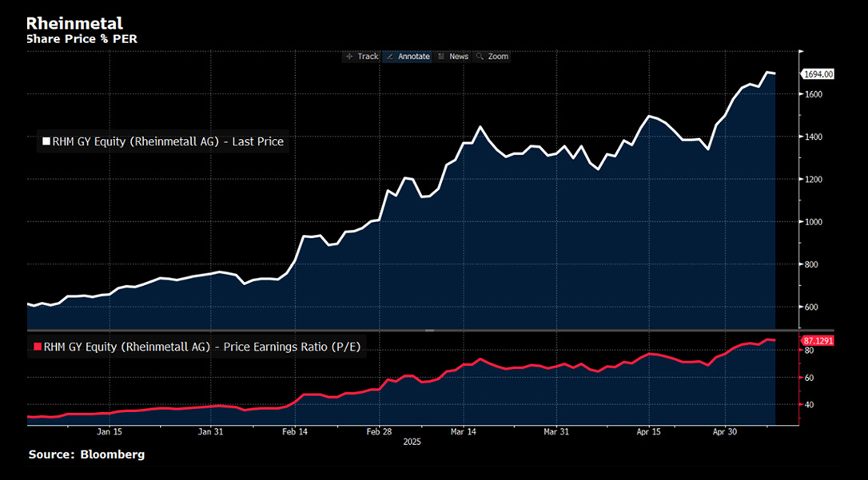Click the white Last Price legend swatch
This screenshot has height=480, width=868.
(46, 142)
